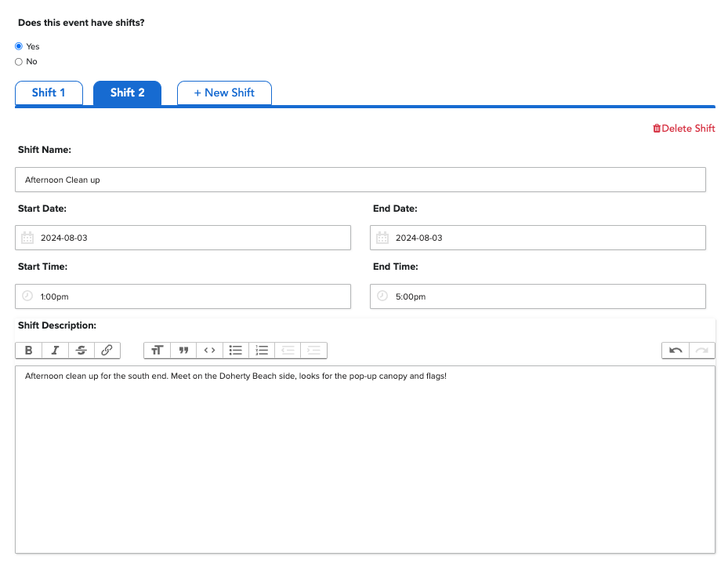728x567 pixels.
Task: Select No for event has shifts
Action: [x=19, y=62]
